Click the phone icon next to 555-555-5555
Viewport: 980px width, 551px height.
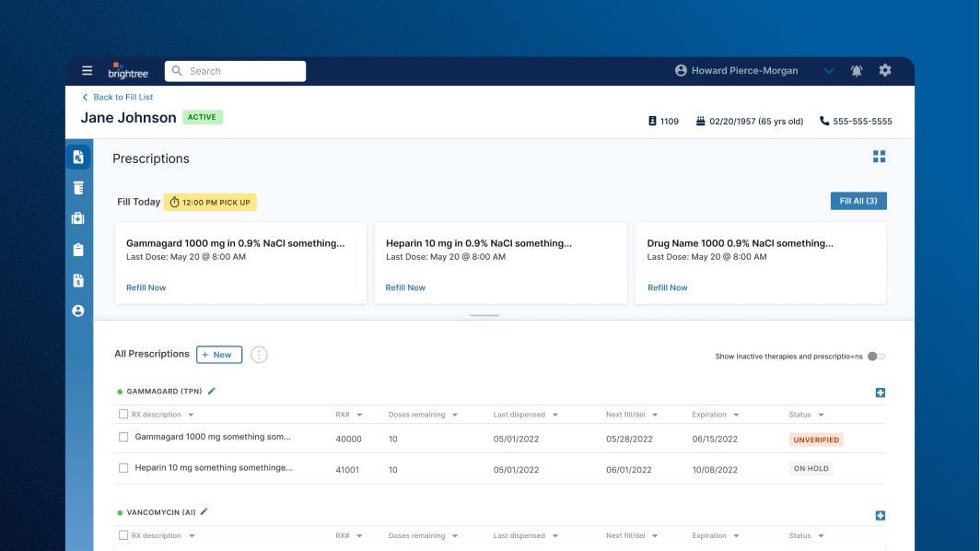click(824, 122)
